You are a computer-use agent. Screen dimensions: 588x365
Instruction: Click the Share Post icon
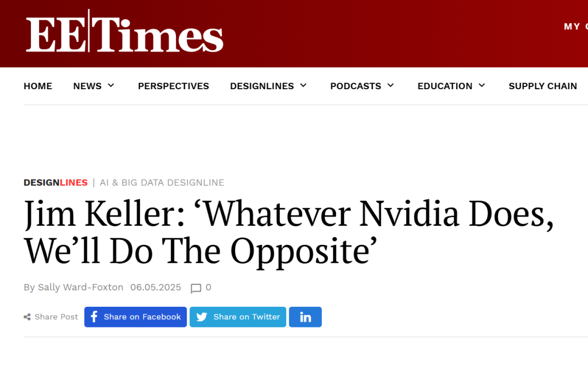click(27, 317)
